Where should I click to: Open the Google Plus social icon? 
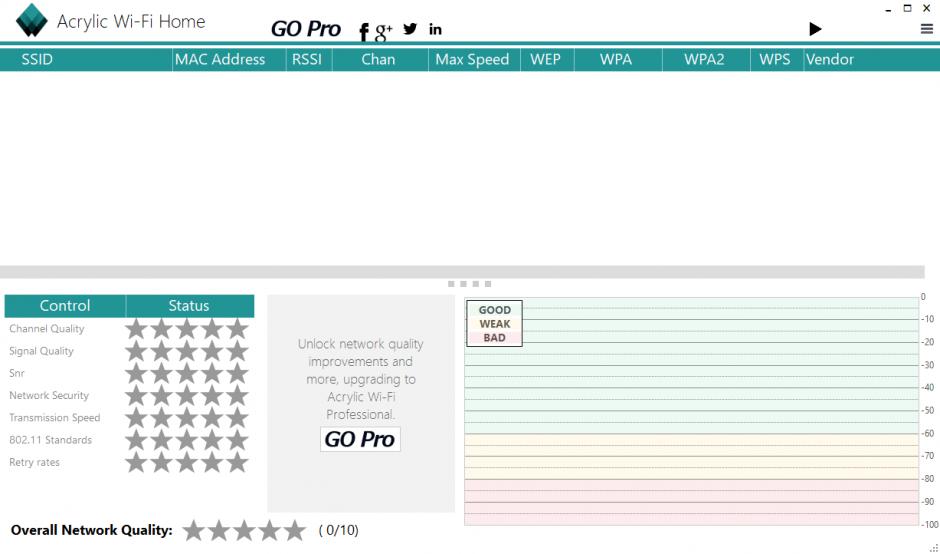click(383, 31)
